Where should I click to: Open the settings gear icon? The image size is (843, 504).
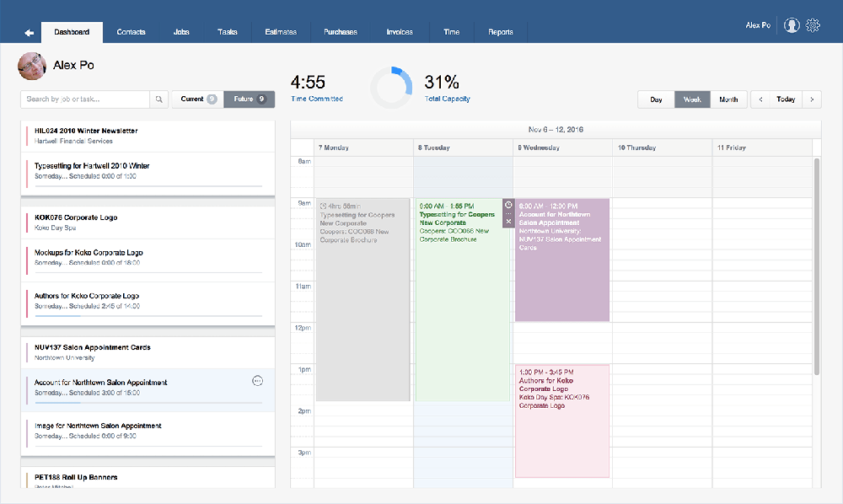click(x=813, y=25)
